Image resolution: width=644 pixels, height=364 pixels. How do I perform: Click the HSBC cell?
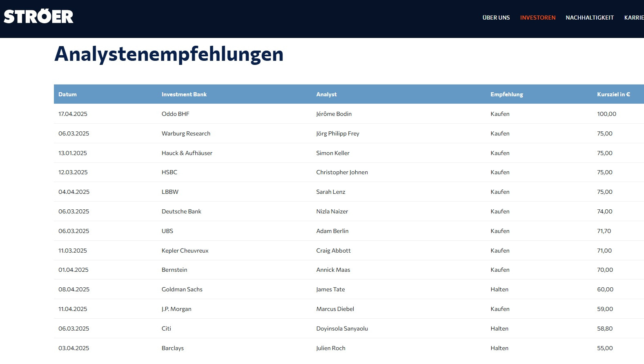coord(169,172)
